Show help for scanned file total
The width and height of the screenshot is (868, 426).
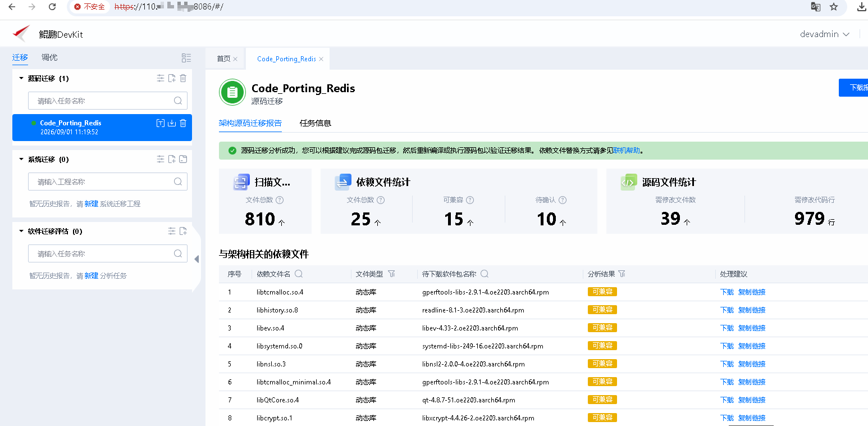click(280, 200)
